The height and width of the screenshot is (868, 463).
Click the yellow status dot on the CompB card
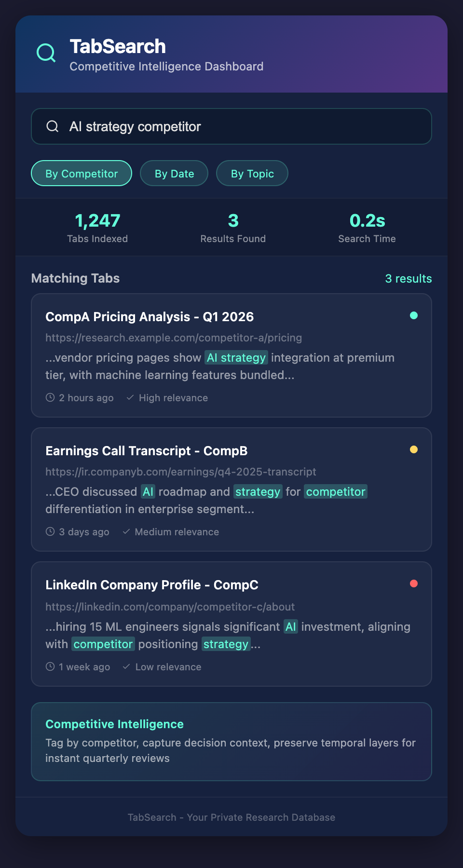coord(413,450)
